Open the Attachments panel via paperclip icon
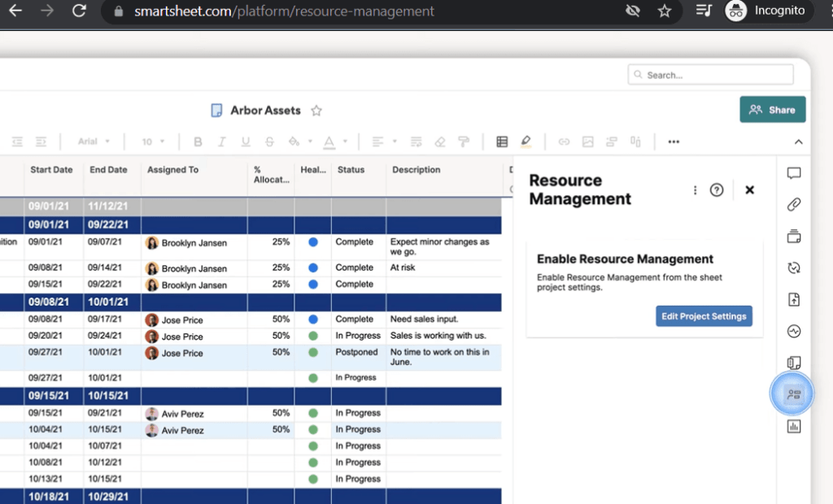Viewport: 833px width, 504px height. tap(794, 204)
